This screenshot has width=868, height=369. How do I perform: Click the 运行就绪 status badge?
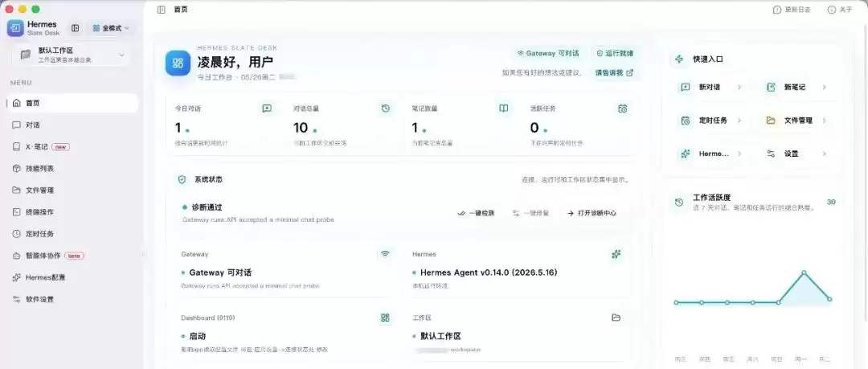pyautogui.click(x=615, y=53)
